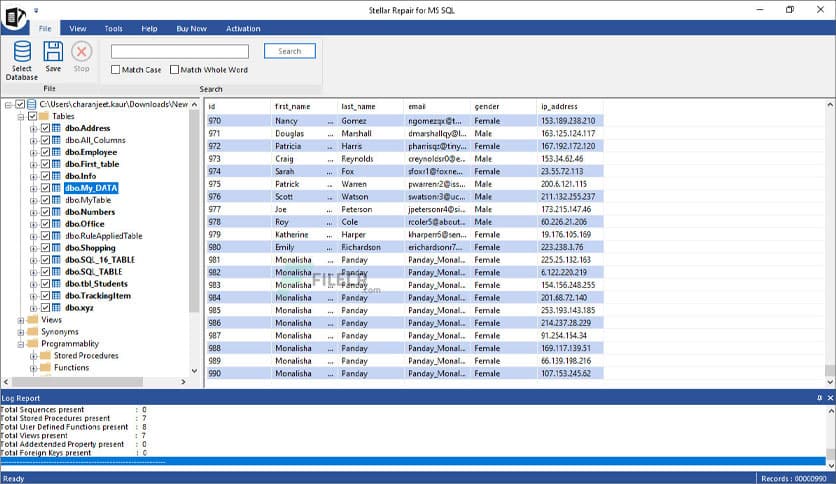Collapse the Programmability node
The height and width of the screenshot is (484, 836).
(21, 344)
